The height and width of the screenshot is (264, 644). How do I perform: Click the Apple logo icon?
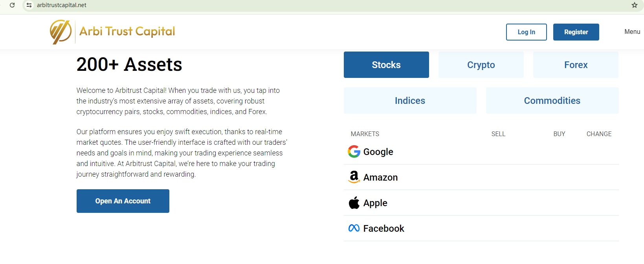[354, 203]
